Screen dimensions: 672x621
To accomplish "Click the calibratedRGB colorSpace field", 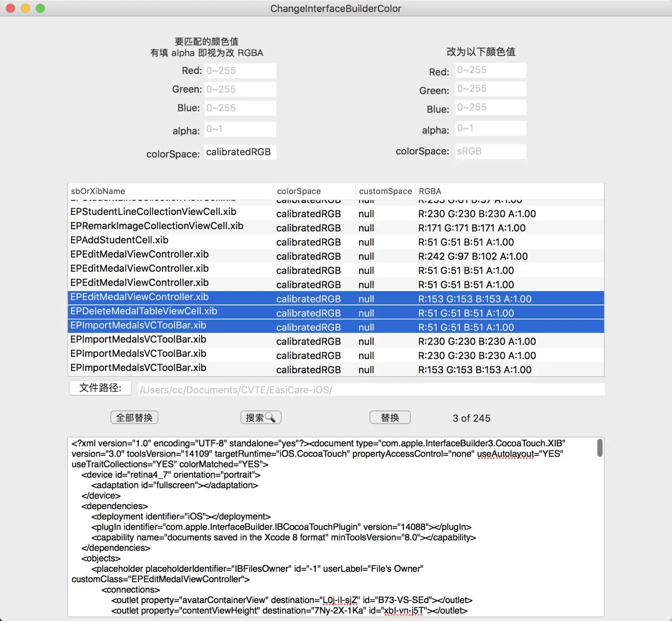I will (x=240, y=152).
